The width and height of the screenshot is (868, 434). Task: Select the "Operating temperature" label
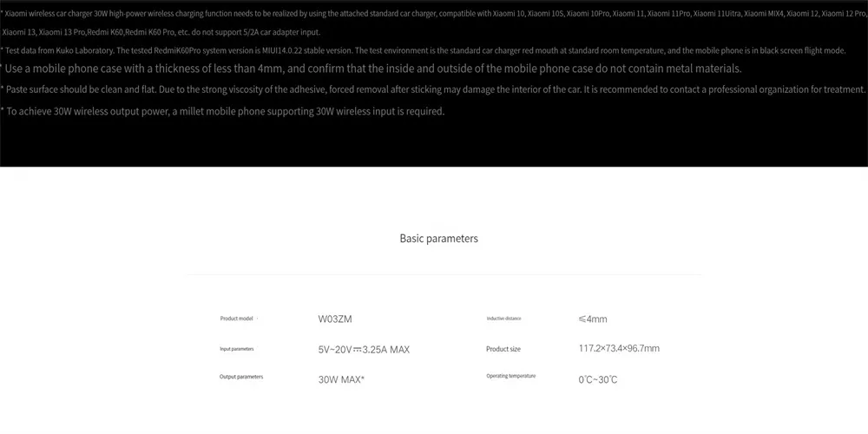(511, 376)
